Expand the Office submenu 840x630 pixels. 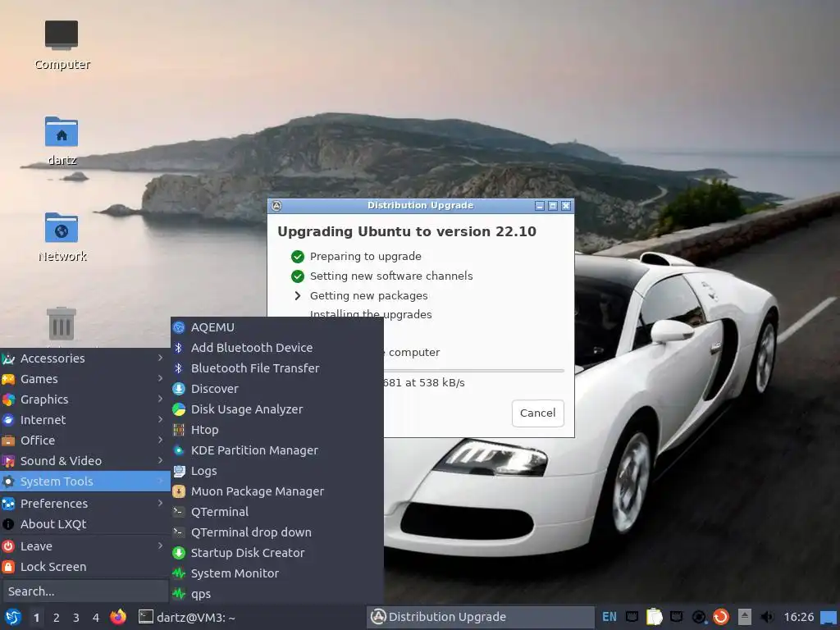(x=85, y=441)
